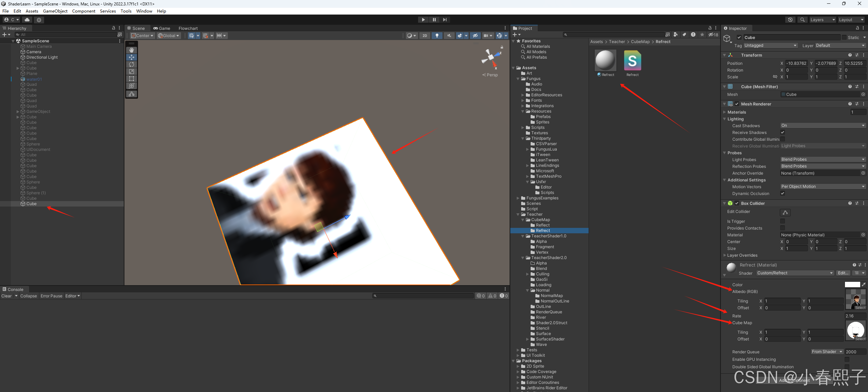868x392 pixels.
Task: Select the Refract shader asset thumbnail
Action: tap(632, 61)
